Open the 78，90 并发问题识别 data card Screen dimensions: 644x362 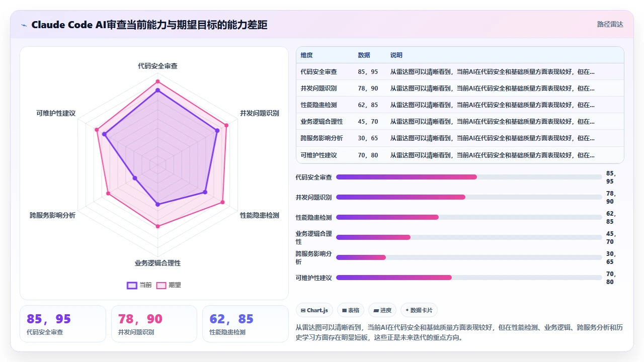click(154, 324)
